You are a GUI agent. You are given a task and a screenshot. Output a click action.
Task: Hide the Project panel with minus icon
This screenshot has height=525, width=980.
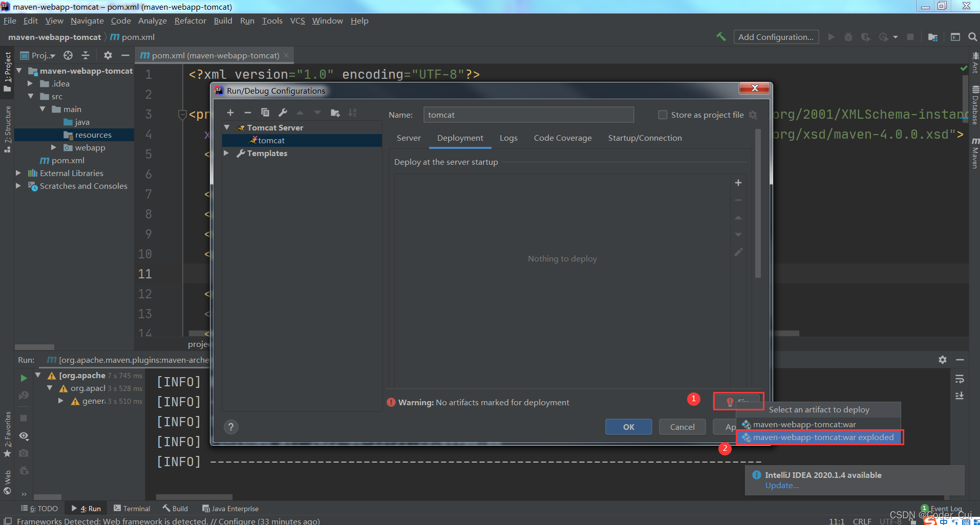(x=125, y=55)
